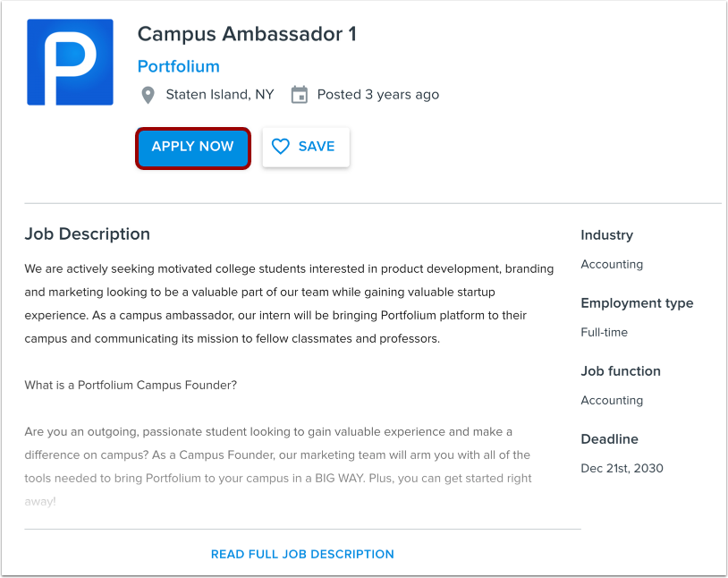The image size is (728, 578).
Task: Click the Accounting job function value
Action: tap(612, 400)
